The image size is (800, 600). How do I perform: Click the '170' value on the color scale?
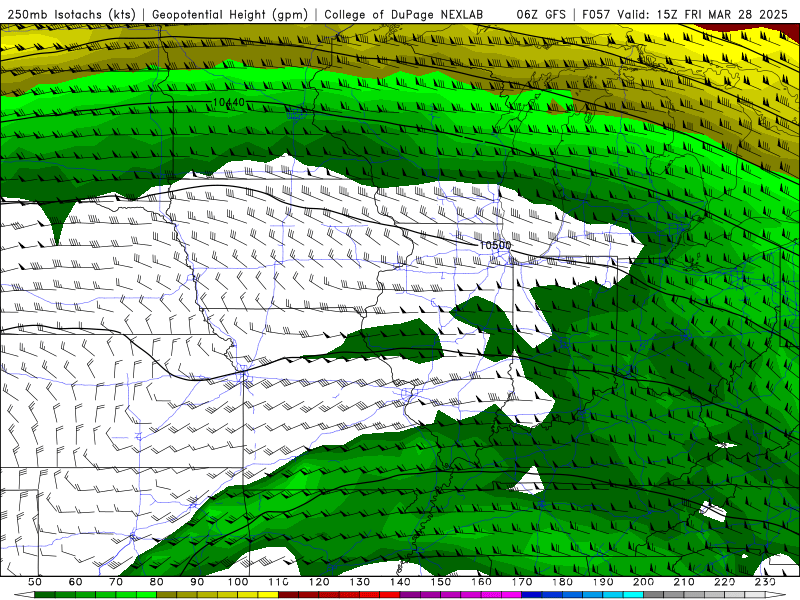(x=522, y=582)
